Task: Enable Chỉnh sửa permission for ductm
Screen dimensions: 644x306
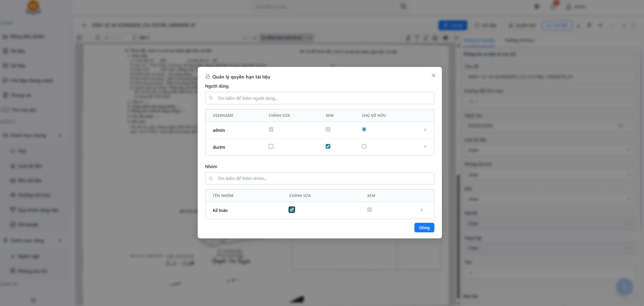Action: point(271,146)
